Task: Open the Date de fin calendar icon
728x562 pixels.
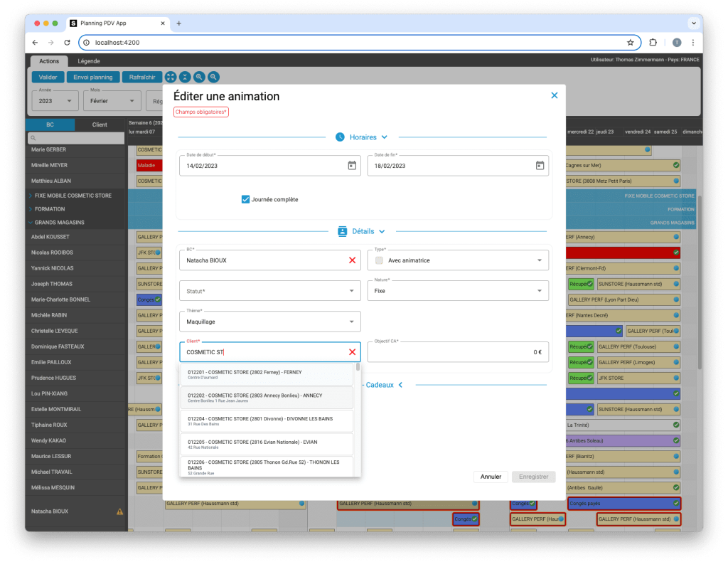Action: tap(539, 164)
